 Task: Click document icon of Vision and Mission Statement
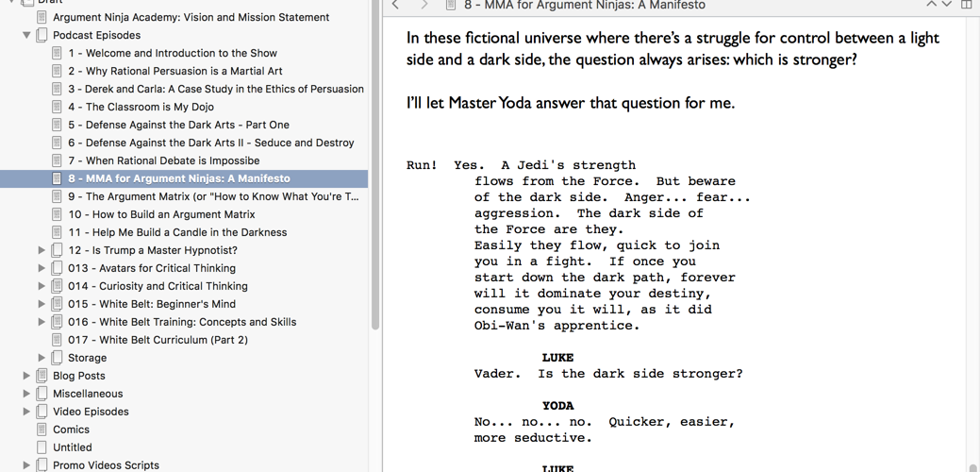(42, 18)
